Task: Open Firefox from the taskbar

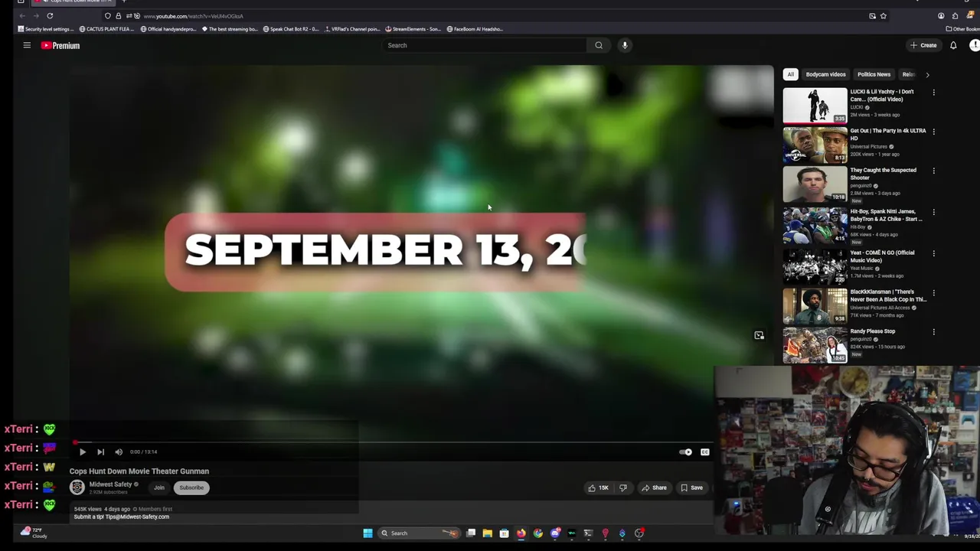Action: [x=521, y=533]
